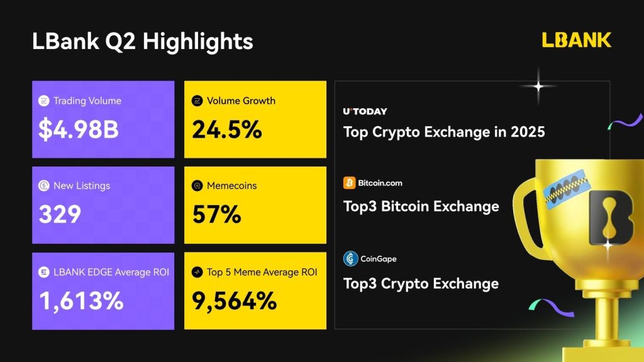The height and width of the screenshot is (362, 644).
Task: Open the "Top3 Bitcoin Exchange" award text
Action: 421,206
